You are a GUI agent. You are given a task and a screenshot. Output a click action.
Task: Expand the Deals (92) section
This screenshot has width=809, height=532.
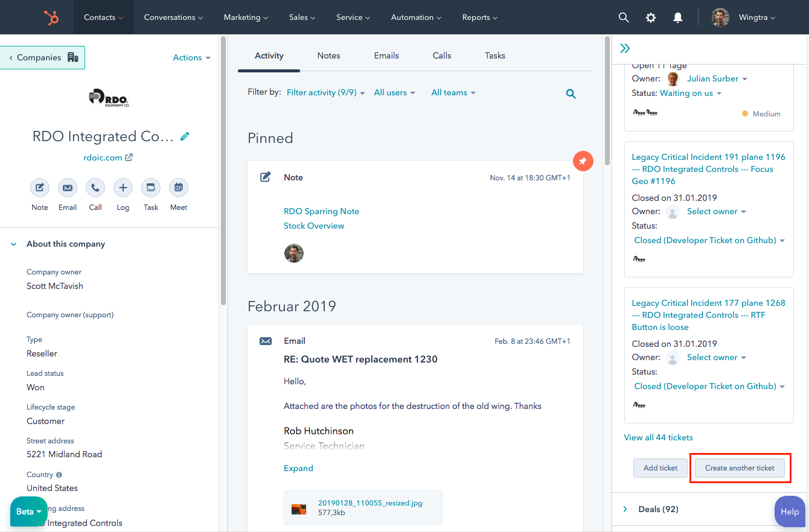tap(625, 509)
